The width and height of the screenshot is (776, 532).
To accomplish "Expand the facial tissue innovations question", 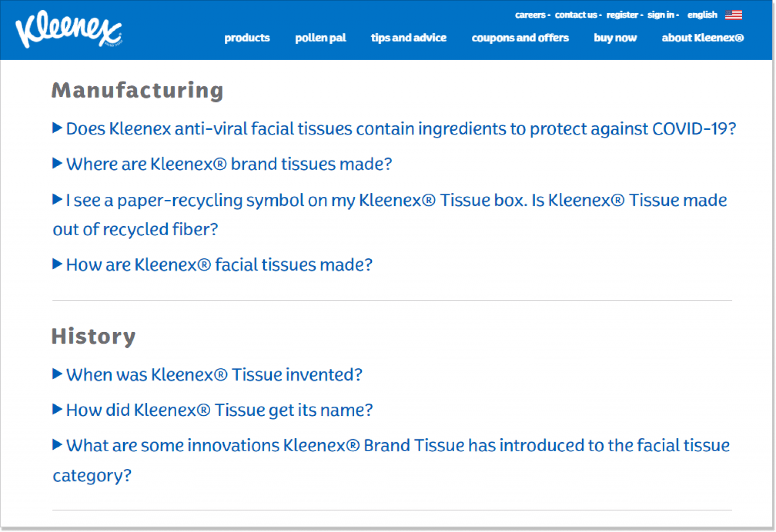I will pyautogui.click(x=398, y=445).
